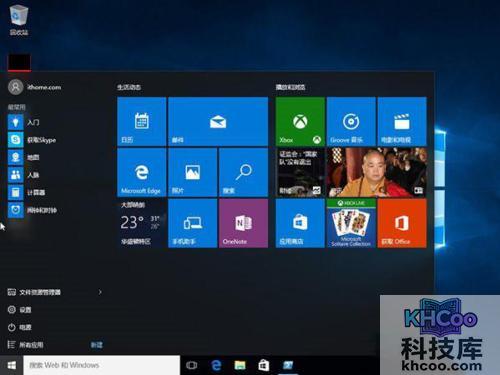This screenshot has height=375, width=500.
Task: Open People app in most used list
Action: point(24,175)
